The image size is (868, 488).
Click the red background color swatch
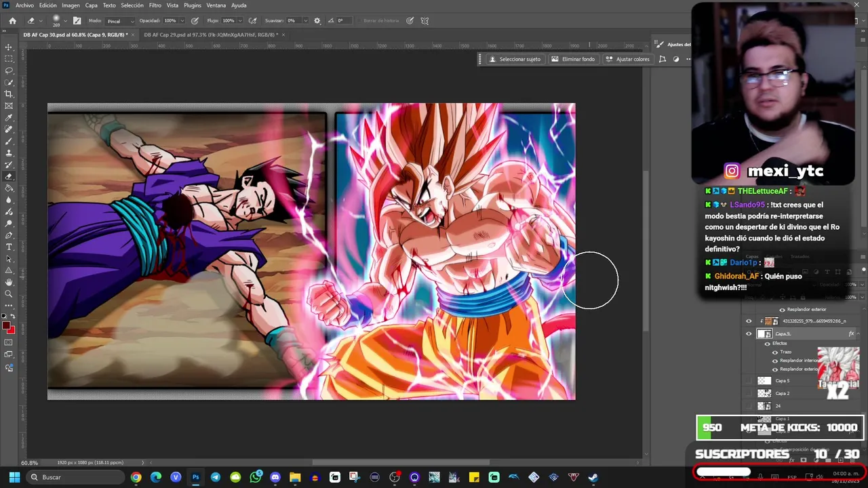point(12,330)
